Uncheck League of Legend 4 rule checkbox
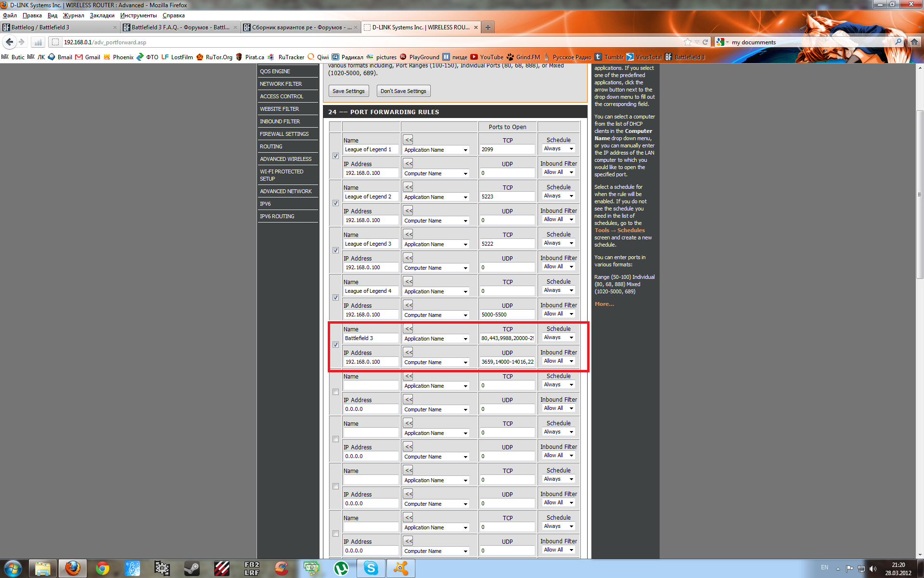Viewport: 924px width, 578px height. [x=335, y=298]
